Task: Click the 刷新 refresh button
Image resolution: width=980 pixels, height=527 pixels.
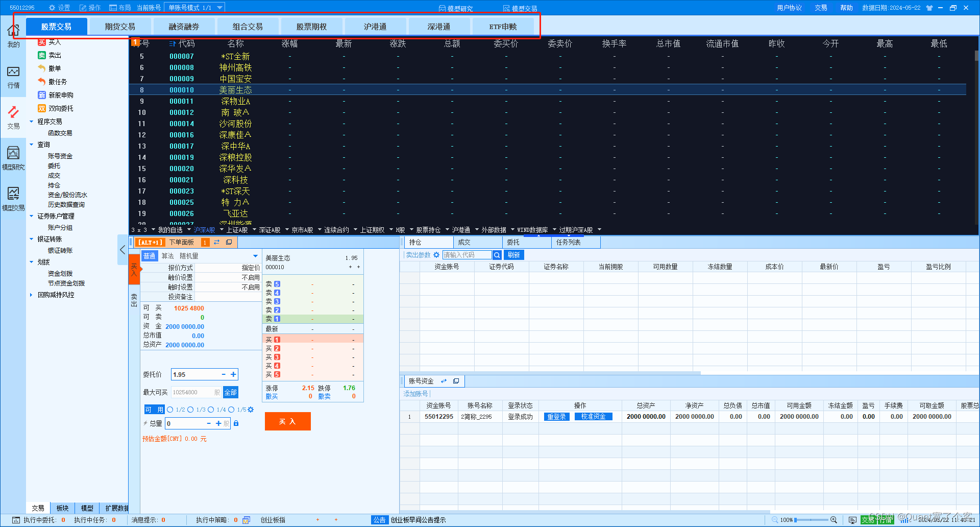Action: pyautogui.click(x=513, y=255)
